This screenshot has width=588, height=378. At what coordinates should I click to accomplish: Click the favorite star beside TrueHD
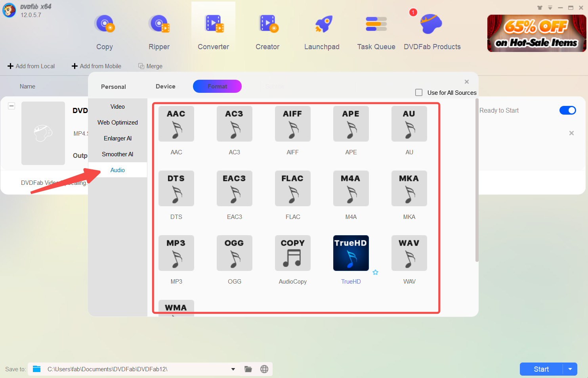(376, 272)
